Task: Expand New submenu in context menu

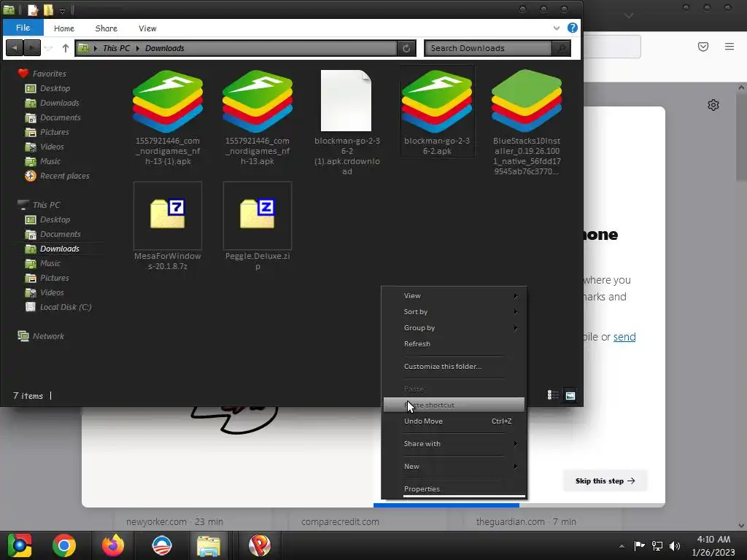Action: click(x=454, y=467)
